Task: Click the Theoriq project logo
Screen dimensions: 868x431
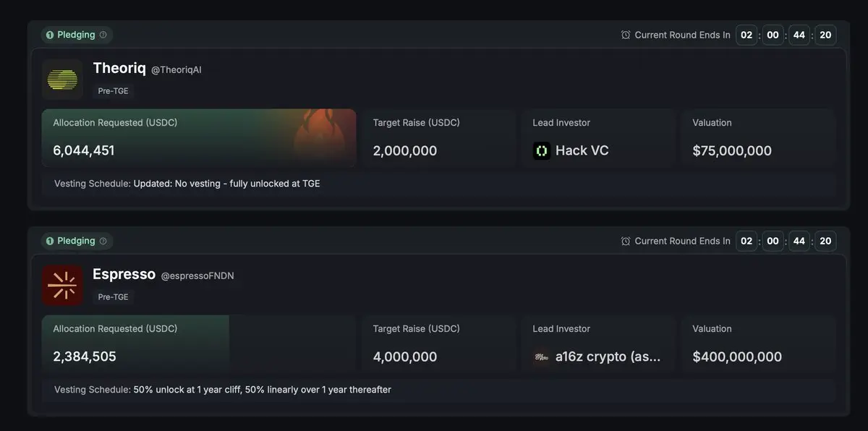Action: click(62, 79)
